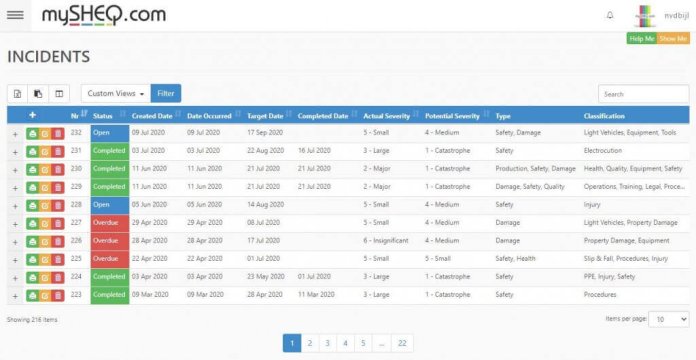
Task: Sort by Nr column
Action: coord(79,115)
